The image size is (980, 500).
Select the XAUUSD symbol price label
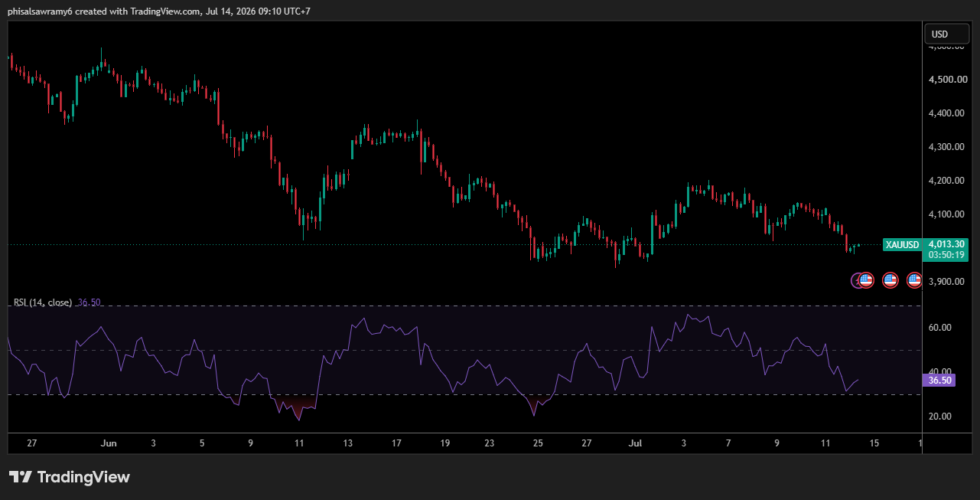(901, 244)
